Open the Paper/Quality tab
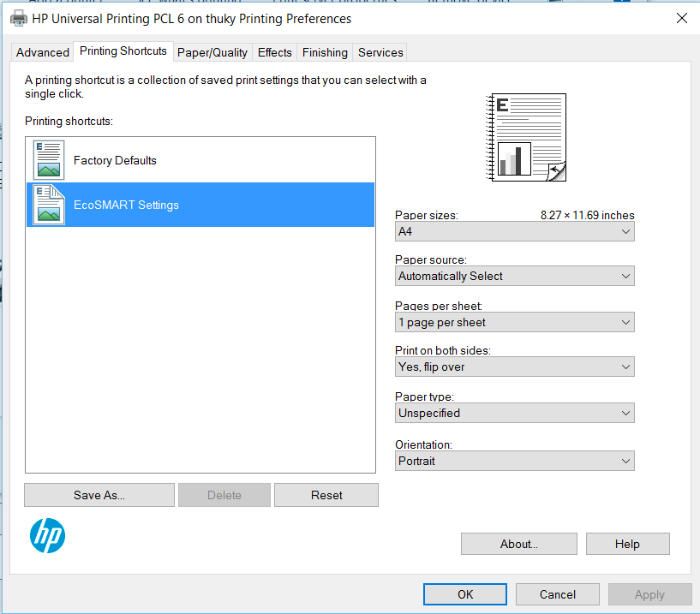700x614 pixels. click(x=212, y=52)
